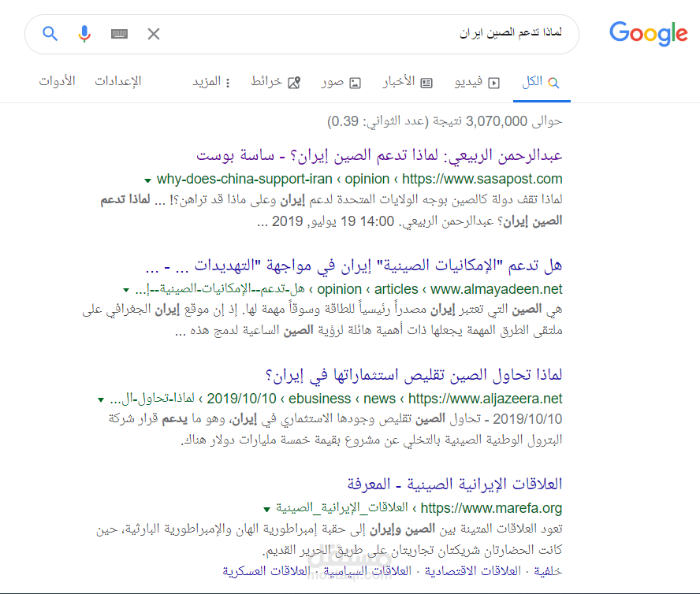Click the sasapost.com green URL text
The height and width of the screenshot is (594, 700).
[x=359, y=179]
